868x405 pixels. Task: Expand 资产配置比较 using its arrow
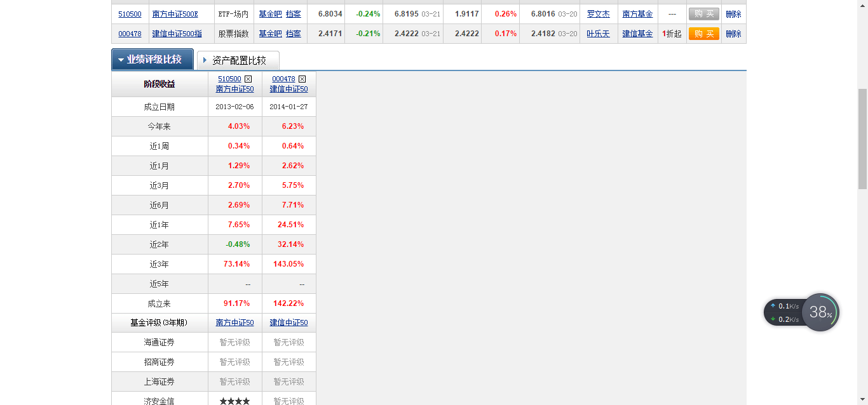click(203, 60)
